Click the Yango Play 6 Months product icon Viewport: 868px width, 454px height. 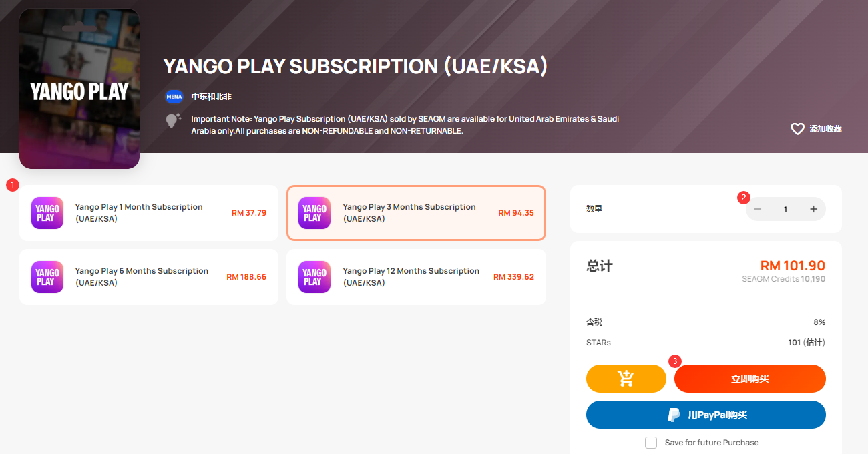(47, 277)
